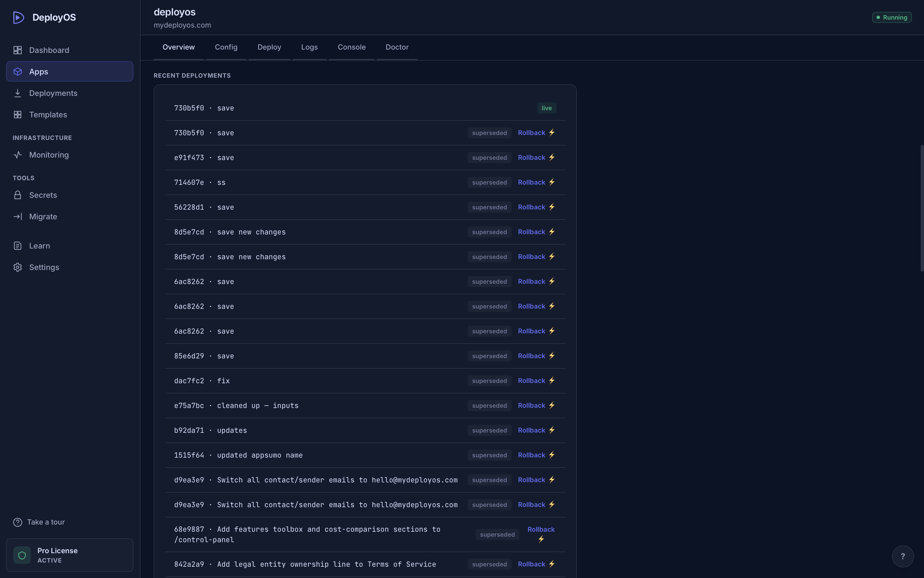
Task: Click the Templates grid icon
Action: pyautogui.click(x=18, y=115)
